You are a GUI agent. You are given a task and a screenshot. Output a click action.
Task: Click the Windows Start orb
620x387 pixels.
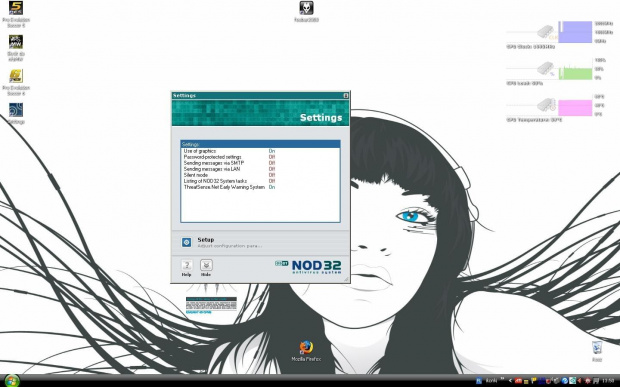click(12, 381)
